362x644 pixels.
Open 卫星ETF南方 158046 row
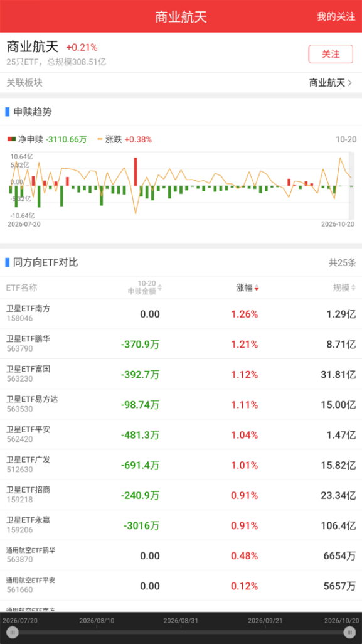tap(181, 313)
